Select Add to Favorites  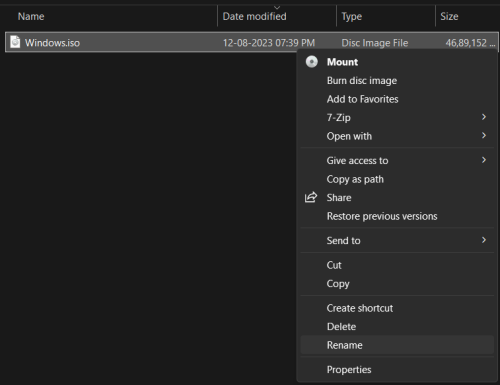397,99
